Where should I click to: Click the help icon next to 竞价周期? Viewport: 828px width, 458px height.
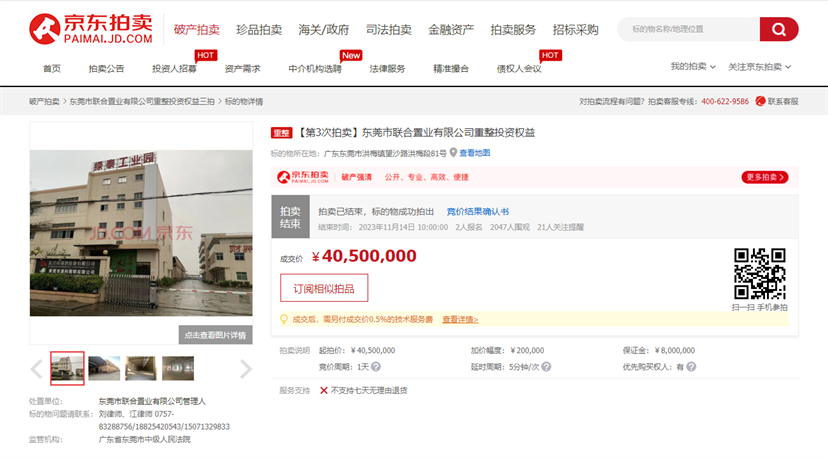(375, 367)
